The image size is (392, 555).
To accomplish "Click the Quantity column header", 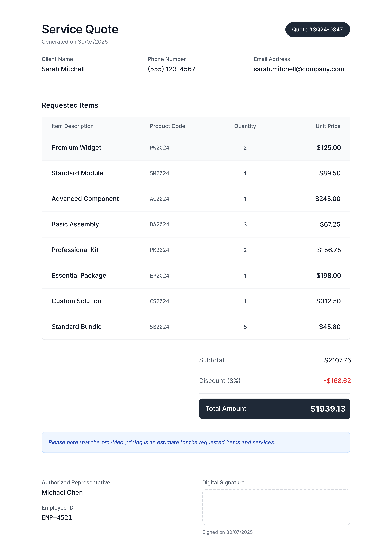I will 245,126.
